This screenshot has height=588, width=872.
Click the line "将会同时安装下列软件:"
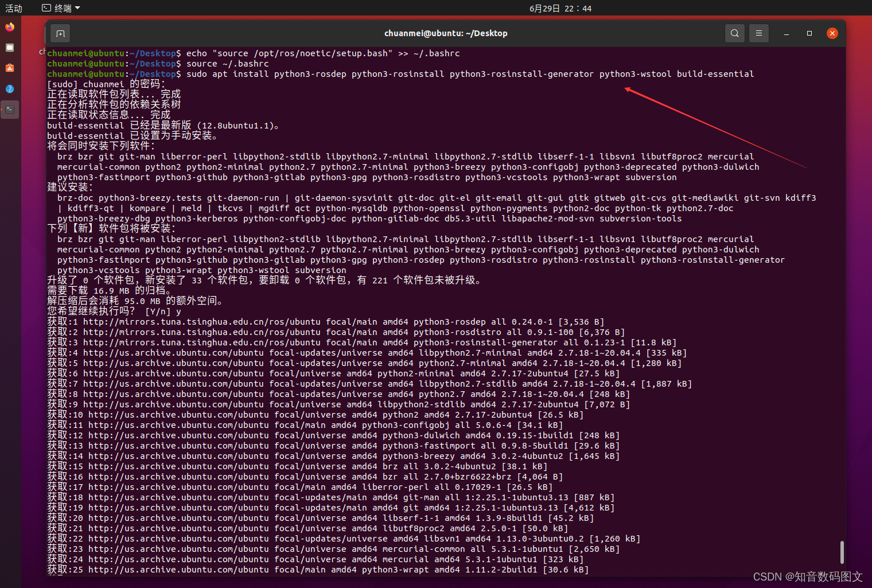[x=101, y=146]
